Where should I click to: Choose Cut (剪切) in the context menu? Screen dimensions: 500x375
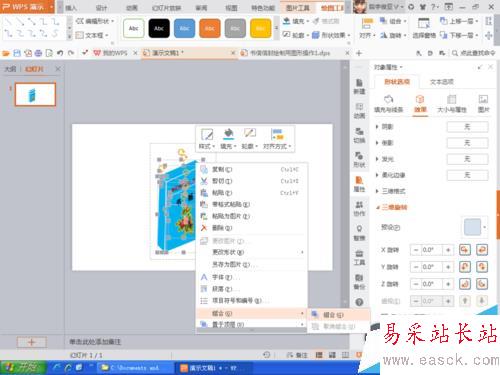coord(252,181)
